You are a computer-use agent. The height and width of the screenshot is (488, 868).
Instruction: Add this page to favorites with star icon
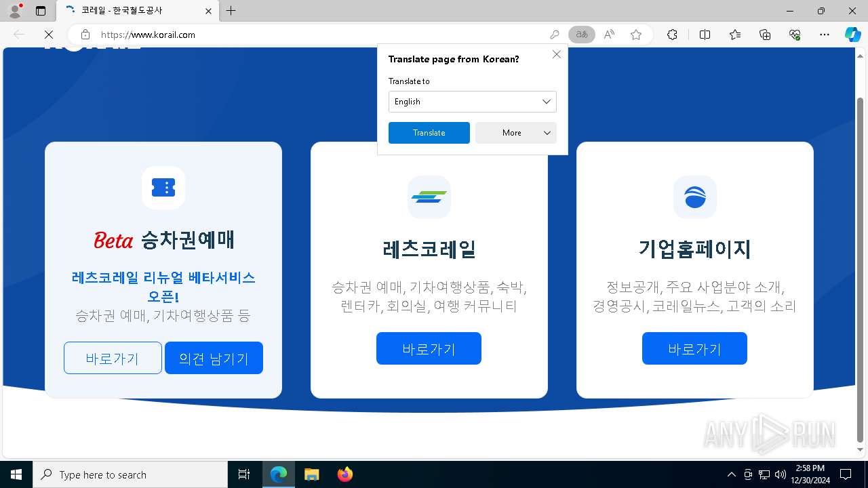pos(636,35)
